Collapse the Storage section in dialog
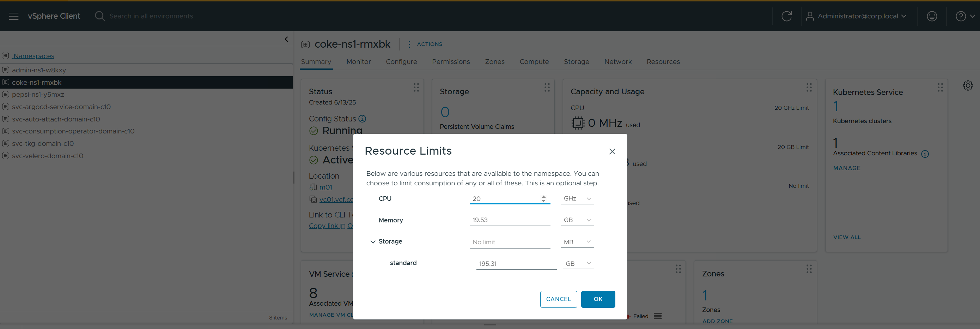 (x=373, y=242)
